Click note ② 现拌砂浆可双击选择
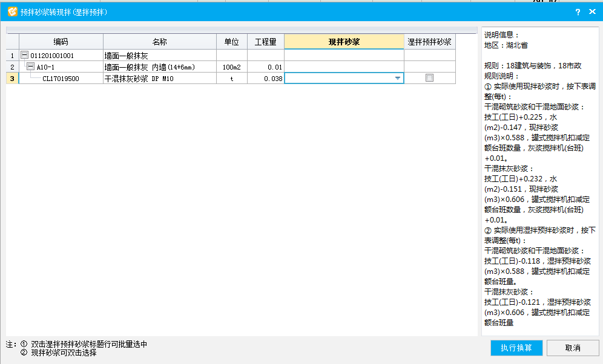The image size is (603, 364). [x=58, y=353]
